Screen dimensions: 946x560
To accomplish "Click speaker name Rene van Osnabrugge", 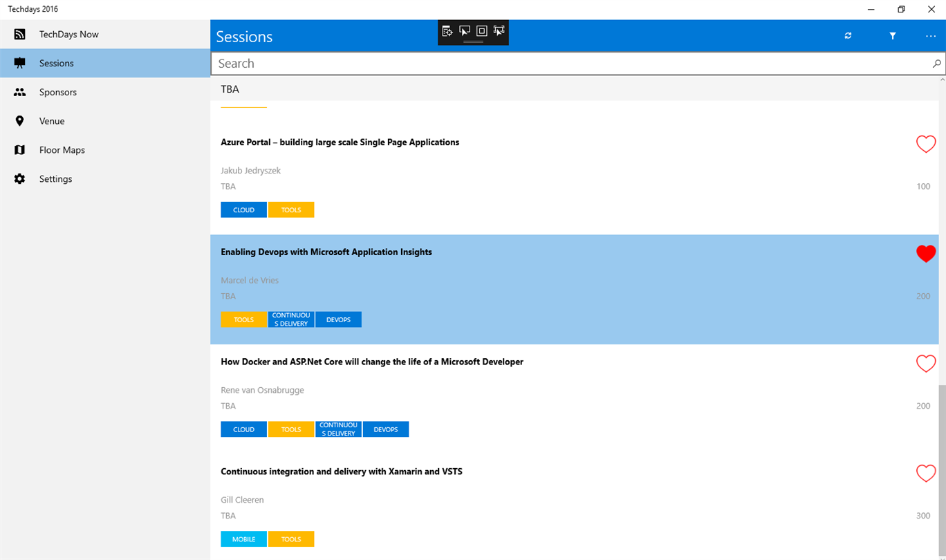I will tap(262, 391).
